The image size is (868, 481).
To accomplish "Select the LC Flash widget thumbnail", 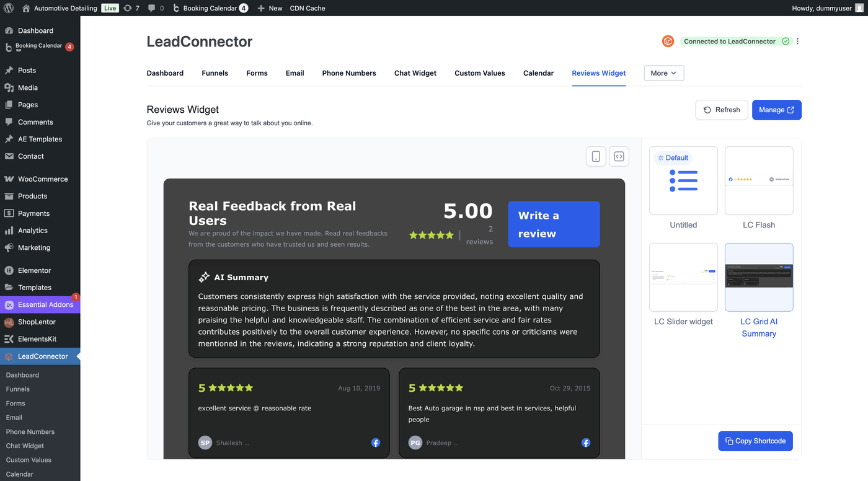I will point(759,180).
